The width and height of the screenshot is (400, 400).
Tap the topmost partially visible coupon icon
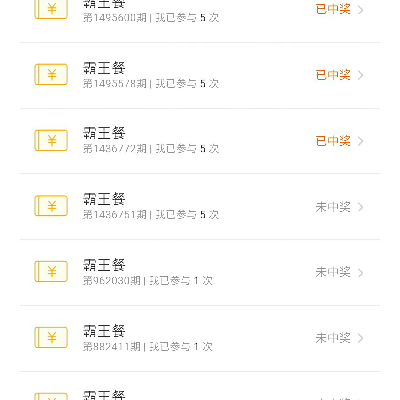click(x=51, y=9)
